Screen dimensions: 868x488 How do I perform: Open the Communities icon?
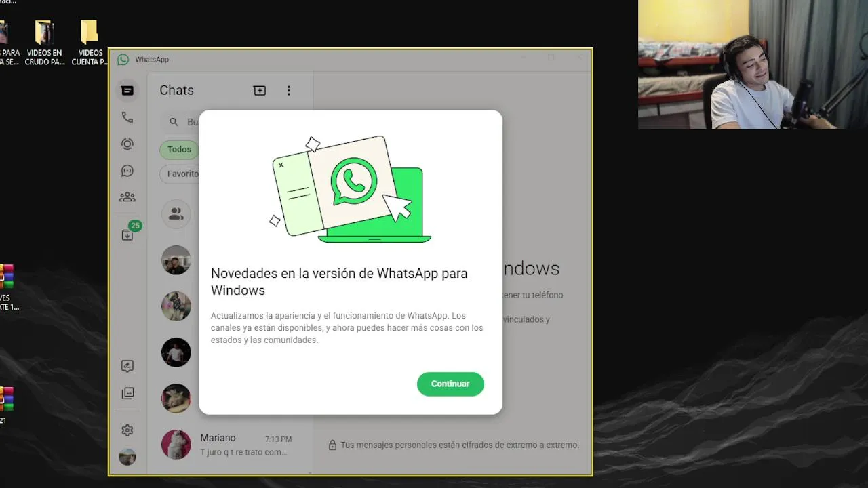tap(127, 197)
